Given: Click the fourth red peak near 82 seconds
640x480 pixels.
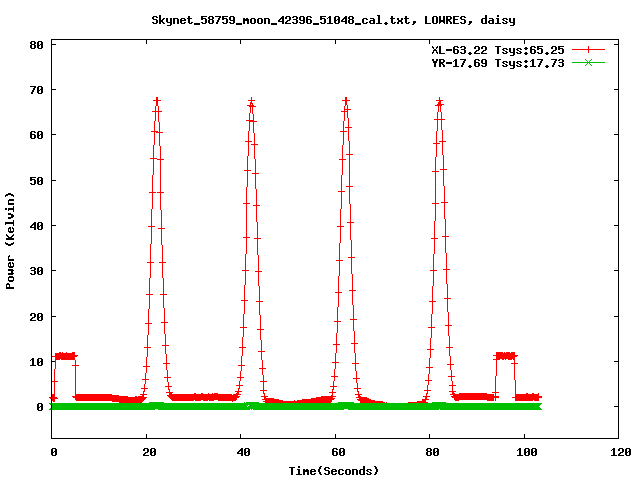Looking at the screenshot, I should pos(440,100).
